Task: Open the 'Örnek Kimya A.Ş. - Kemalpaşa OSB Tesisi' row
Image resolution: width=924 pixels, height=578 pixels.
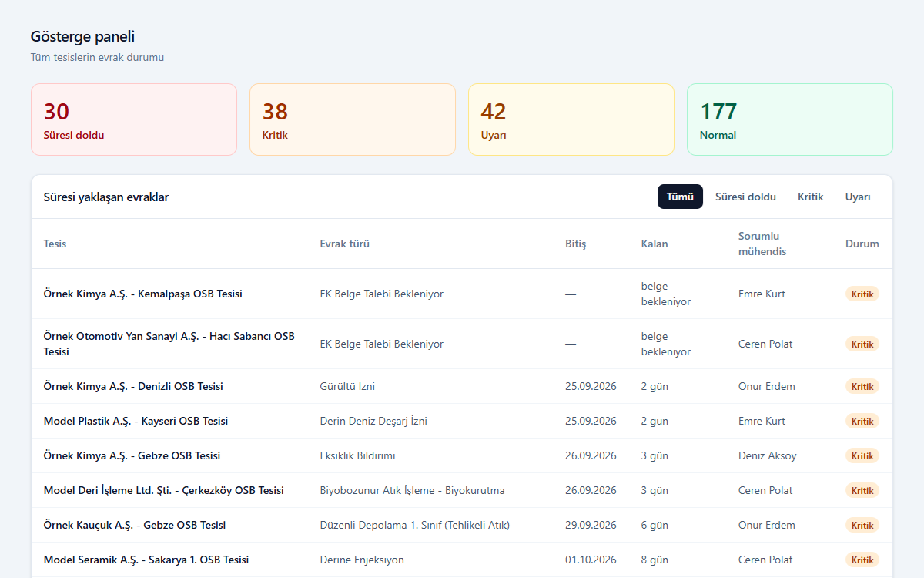Action: 462,294
